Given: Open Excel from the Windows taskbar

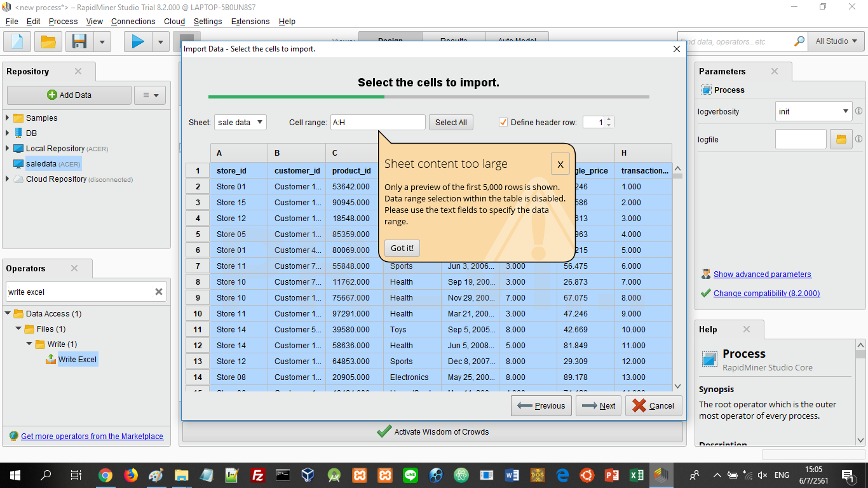Looking at the screenshot, I should 636,475.
